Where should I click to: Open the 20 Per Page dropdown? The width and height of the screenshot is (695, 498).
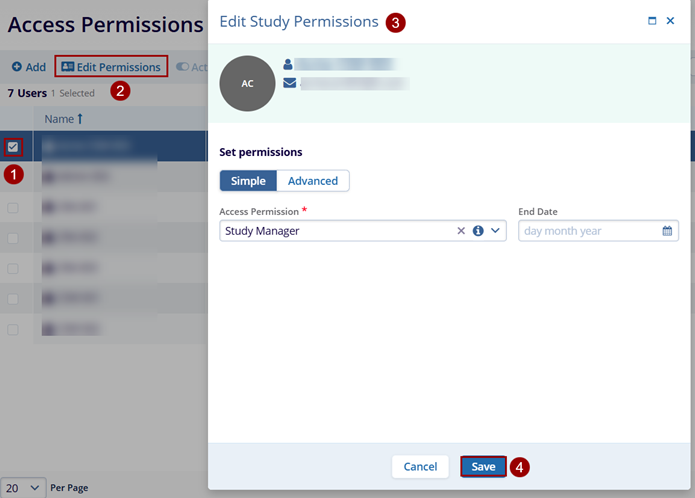coord(23,487)
